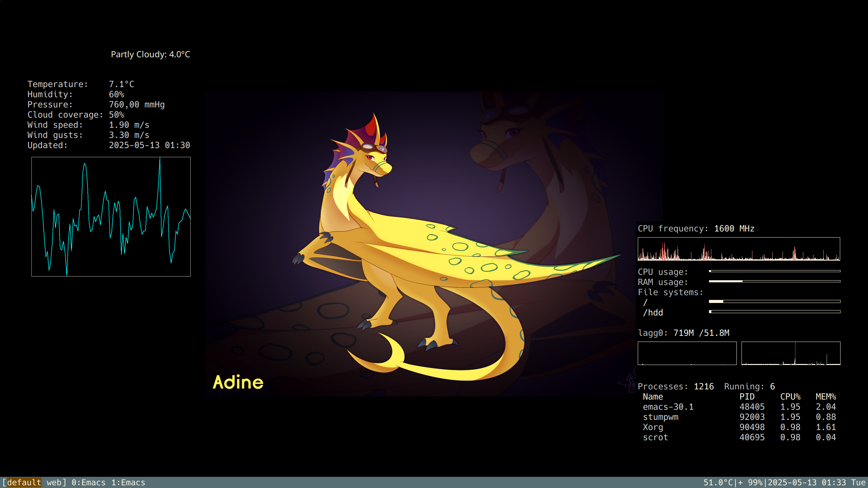Click the Adine name on wallpaper
Image resolution: width=868 pixels, height=488 pixels.
(x=238, y=382)
